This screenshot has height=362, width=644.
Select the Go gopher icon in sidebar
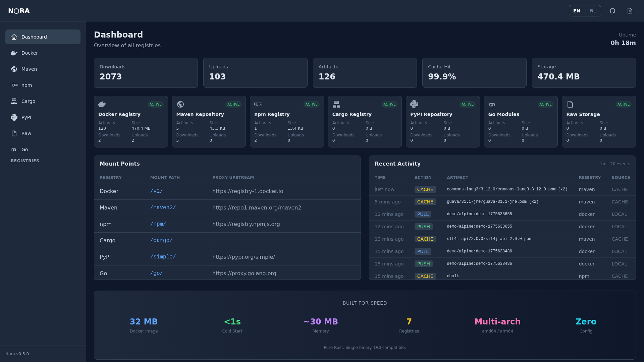pyautogui.click(x=14, y=149)
